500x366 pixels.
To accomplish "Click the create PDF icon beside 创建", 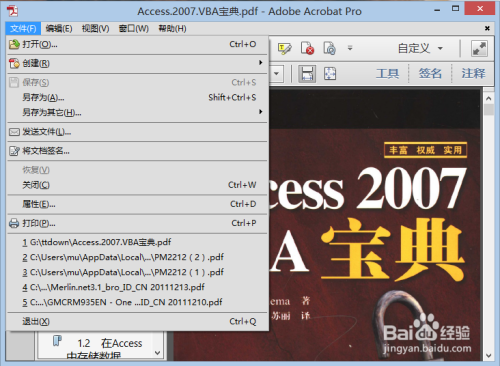I will point(14,63).
